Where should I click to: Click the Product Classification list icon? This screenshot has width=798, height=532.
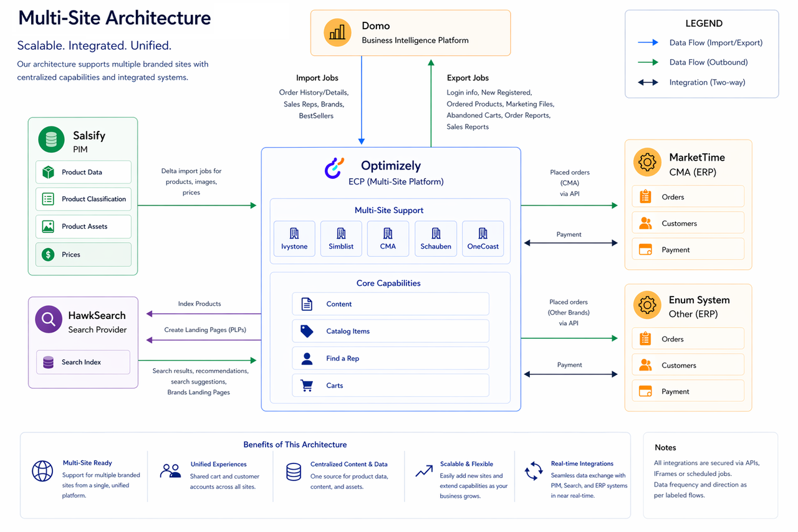click(x=48, y=199)
